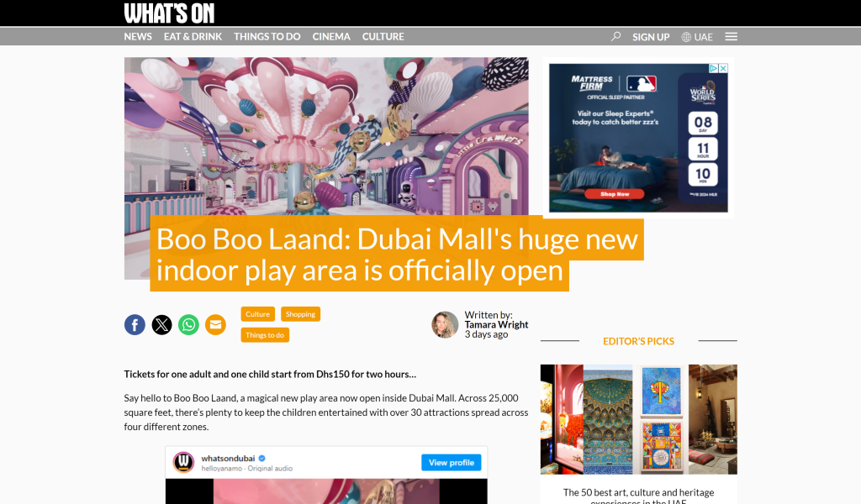Open the hamburger menu icon

731,36
